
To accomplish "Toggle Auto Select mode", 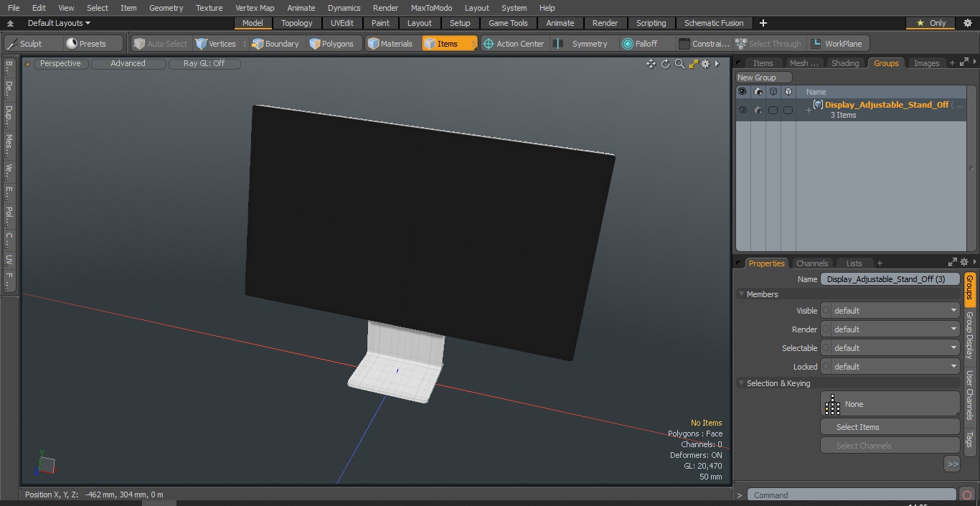I will [161, 44].
